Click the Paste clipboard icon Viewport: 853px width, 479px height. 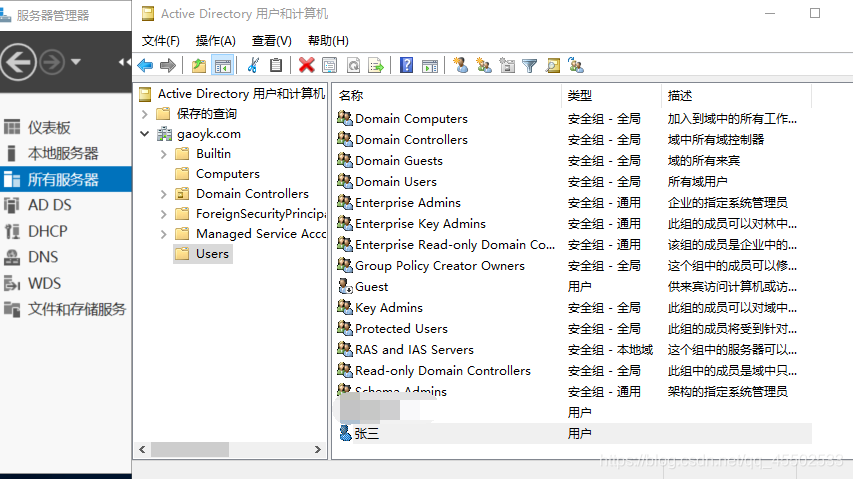(x=276, y=66)
